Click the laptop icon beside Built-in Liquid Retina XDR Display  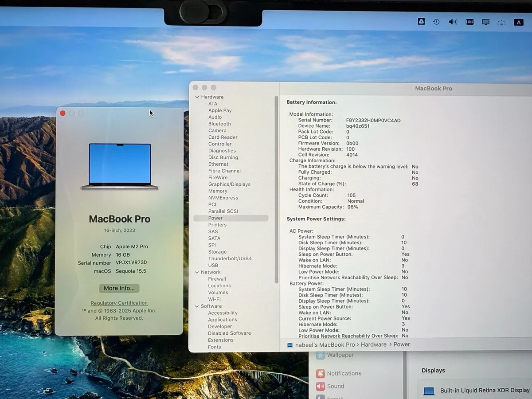[x=429, y=391]
